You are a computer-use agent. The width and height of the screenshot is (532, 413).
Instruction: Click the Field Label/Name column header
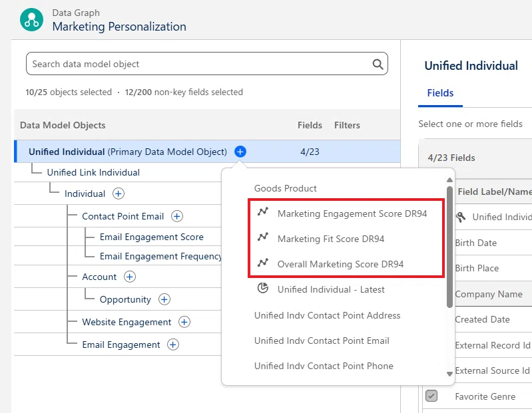[x=494, y=192]
